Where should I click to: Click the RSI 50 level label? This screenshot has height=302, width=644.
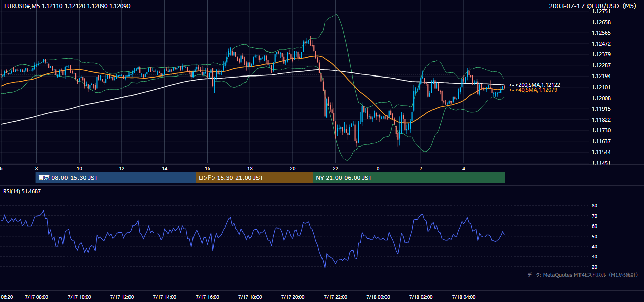[594, 236]
